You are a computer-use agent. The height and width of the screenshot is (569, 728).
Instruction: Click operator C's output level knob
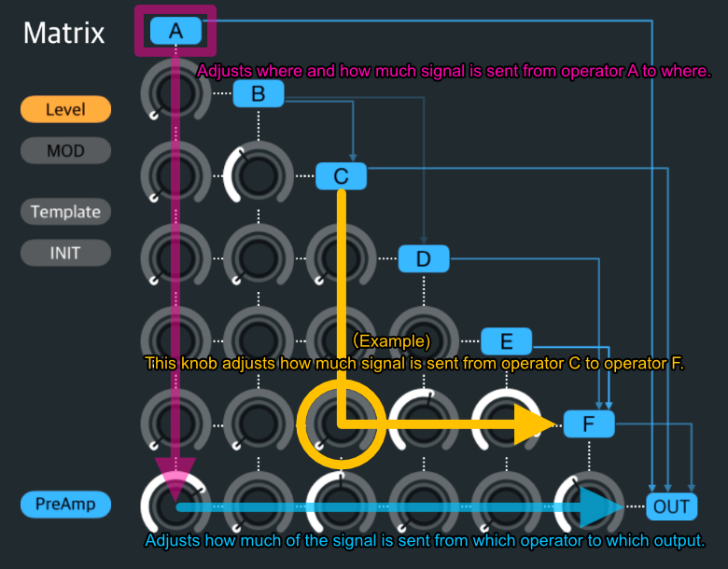341,507
